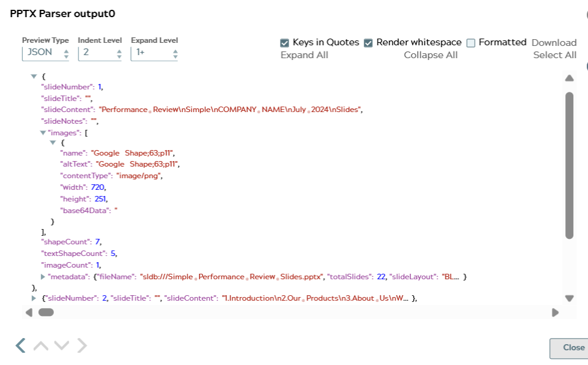The width and height of the screenshot is (588, 365).
Task: Click the height value 251
Action: coord(100,199)
